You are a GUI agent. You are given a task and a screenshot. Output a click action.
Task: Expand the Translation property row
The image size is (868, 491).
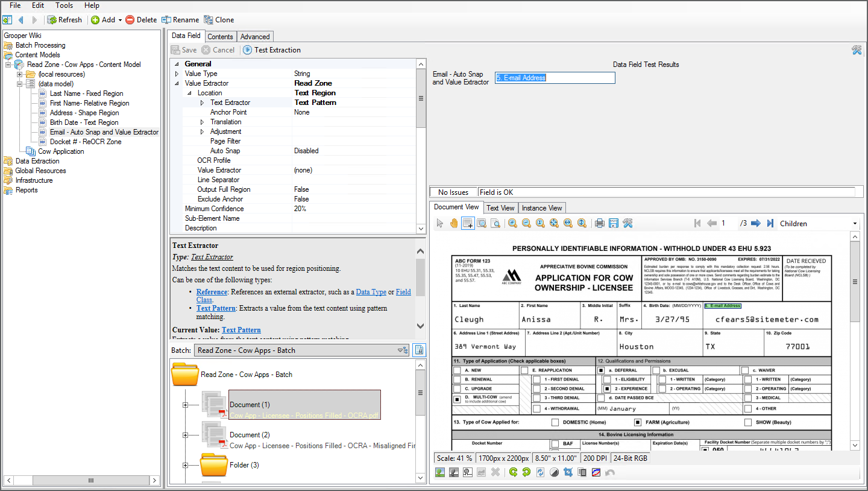tap(203, 122)
